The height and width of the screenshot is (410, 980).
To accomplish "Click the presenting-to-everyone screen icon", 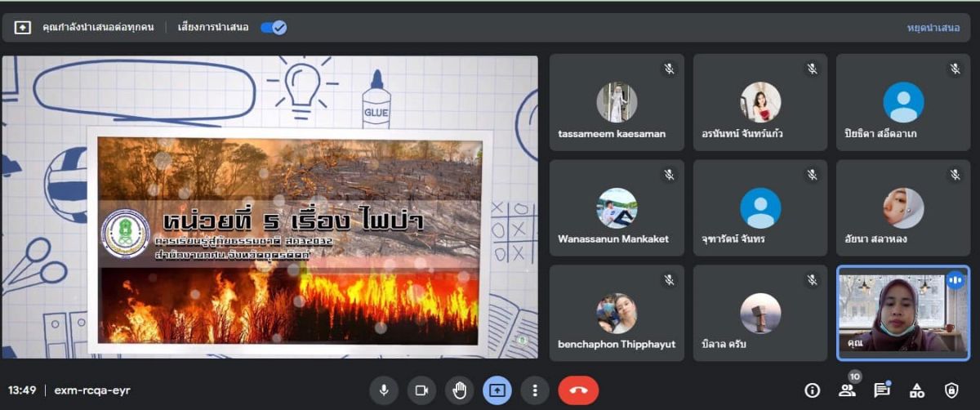I will pyautogui.click(x=23, y=28).
